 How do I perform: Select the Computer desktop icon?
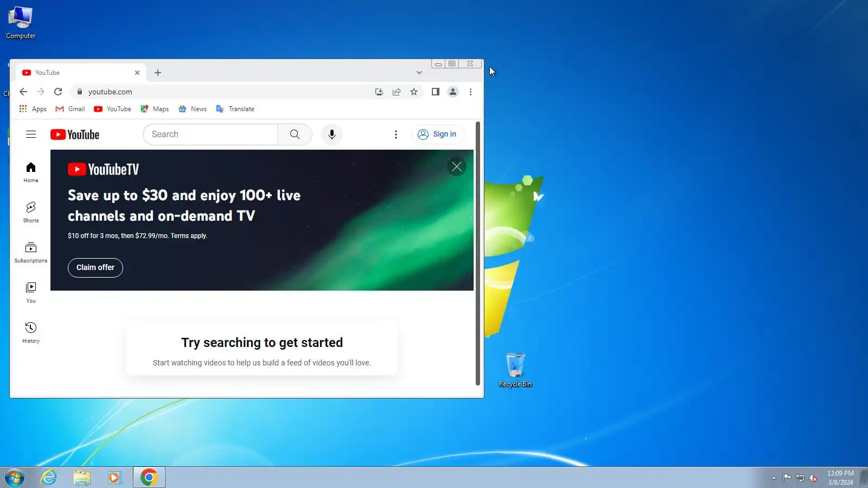coord(21,22)
